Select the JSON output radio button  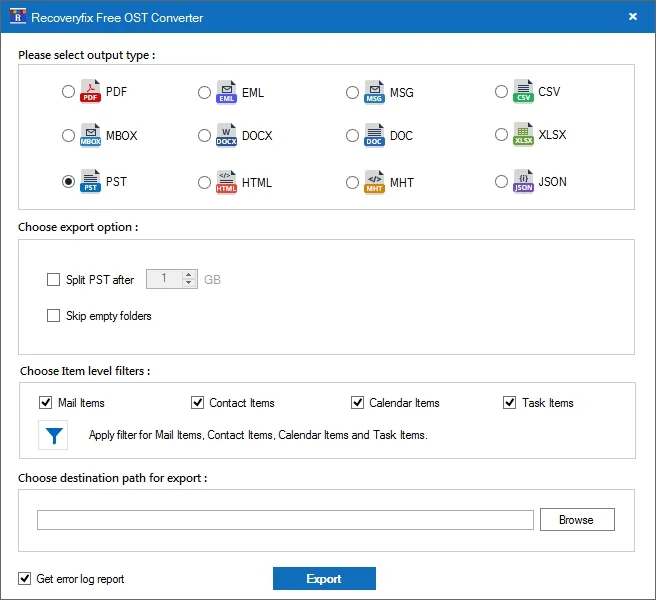click(501, 182)
